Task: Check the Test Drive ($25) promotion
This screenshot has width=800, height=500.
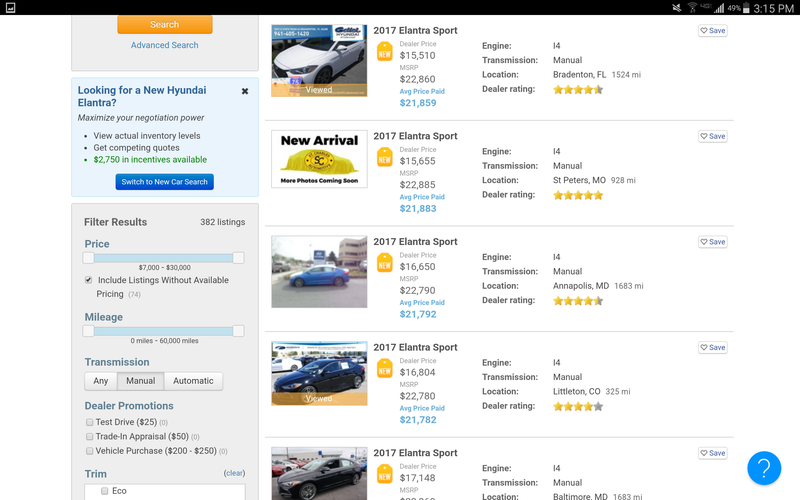Action: (x=90, y=422)
